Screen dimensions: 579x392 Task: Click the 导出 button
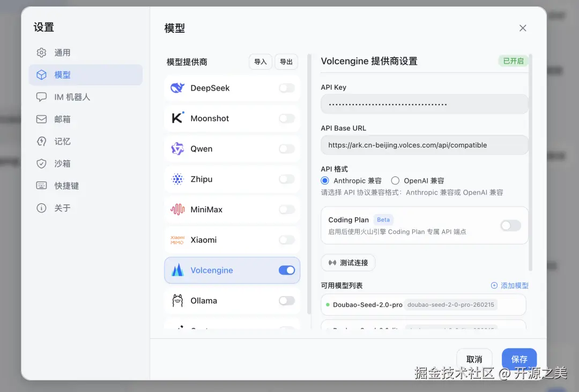(286, 62)
